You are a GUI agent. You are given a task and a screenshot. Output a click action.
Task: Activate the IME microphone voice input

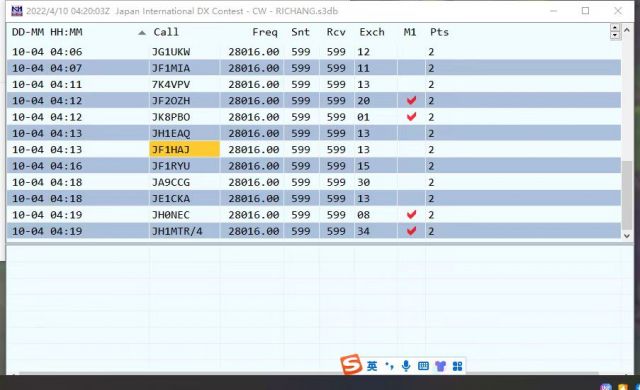point(406,366)
